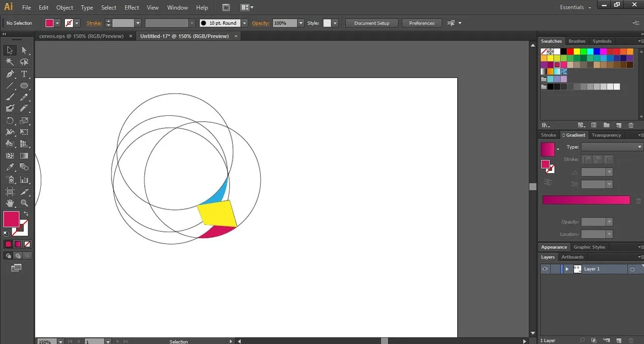Set paint mode to Color
The width and height of the screenshot is (644, 344).
(x=8, y=244)
